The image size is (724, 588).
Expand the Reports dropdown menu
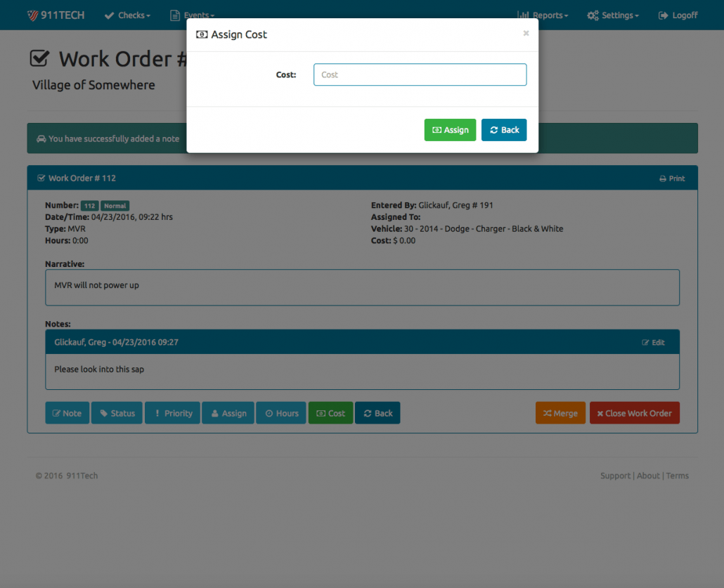pos(543,15)
